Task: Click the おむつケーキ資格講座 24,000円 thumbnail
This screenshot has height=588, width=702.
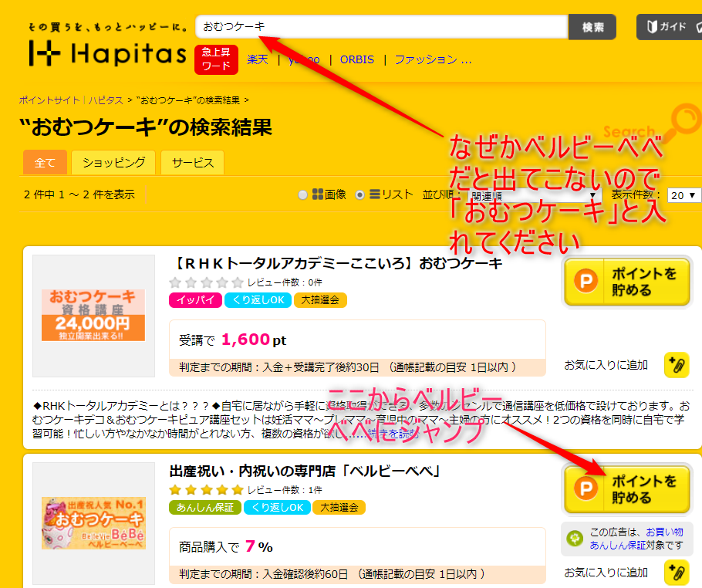Action: point(93,316)
